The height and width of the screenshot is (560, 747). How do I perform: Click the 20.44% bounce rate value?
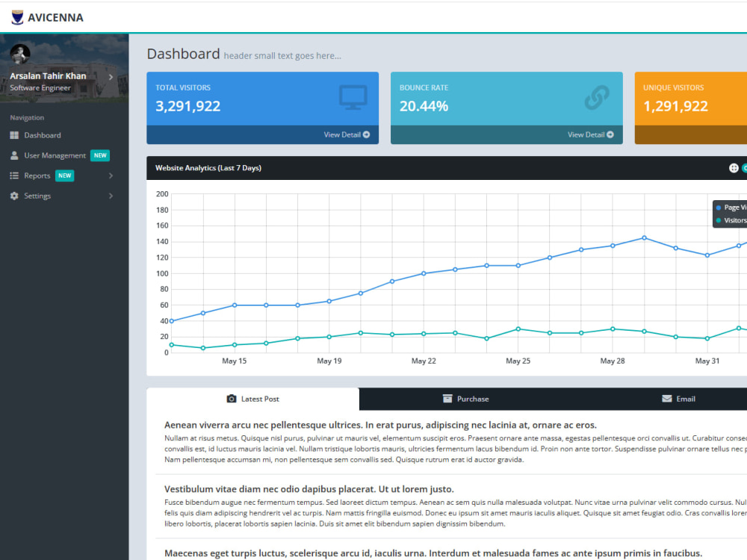pyautogui.click(x=424, y=106)
